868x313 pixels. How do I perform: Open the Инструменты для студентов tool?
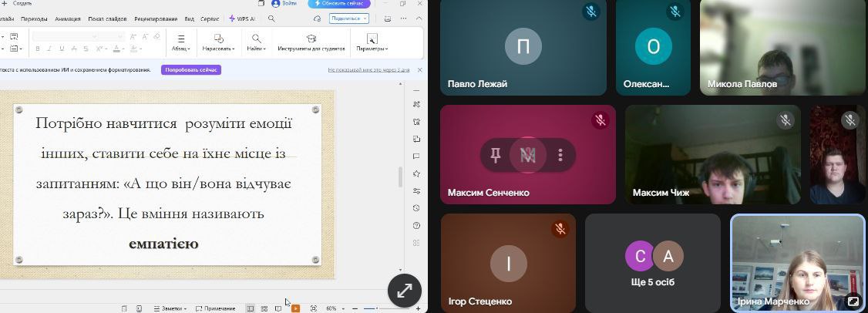[x=311, y=43]
